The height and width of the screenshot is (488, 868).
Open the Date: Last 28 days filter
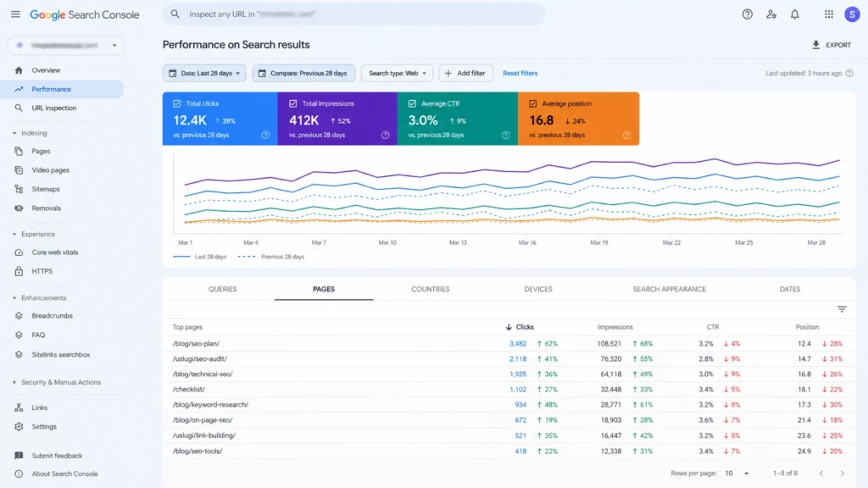click(x=204, y=73)
